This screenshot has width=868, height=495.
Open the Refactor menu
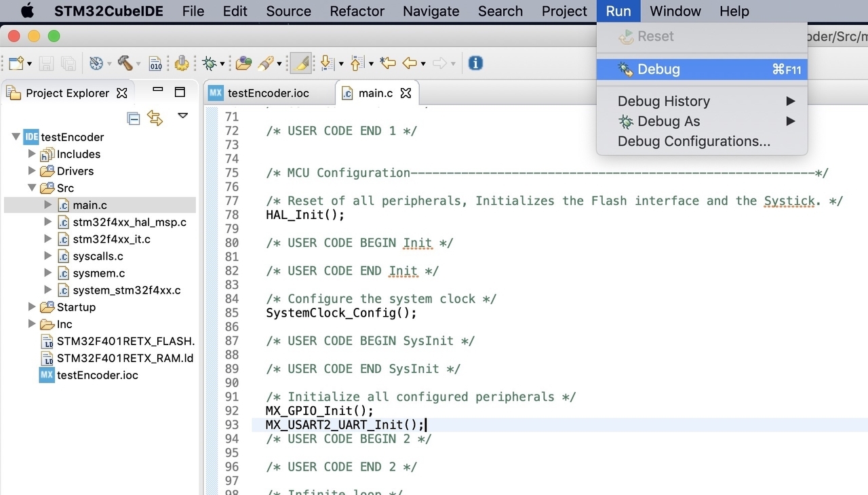pyautogui.click(x=357, y=12)
